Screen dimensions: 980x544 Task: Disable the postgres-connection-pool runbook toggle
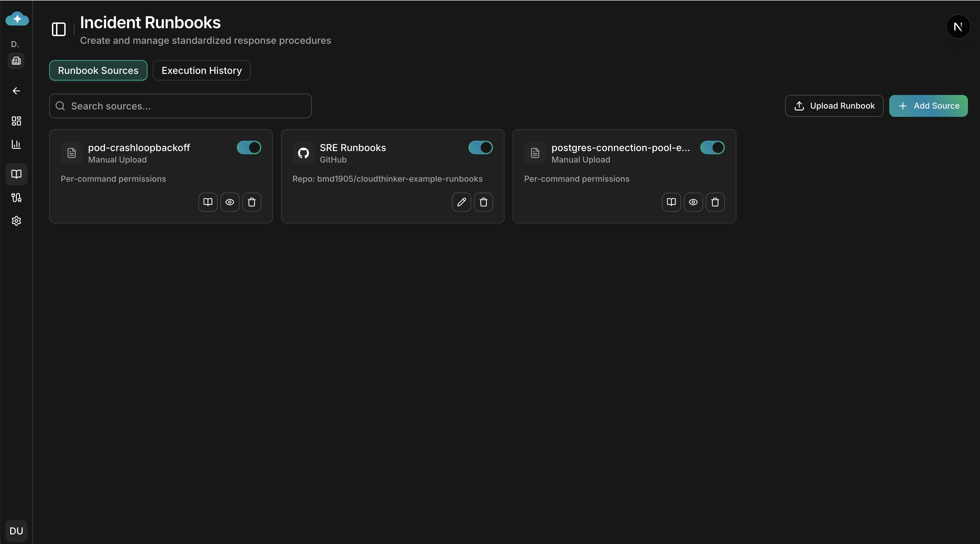pos(712,148)
